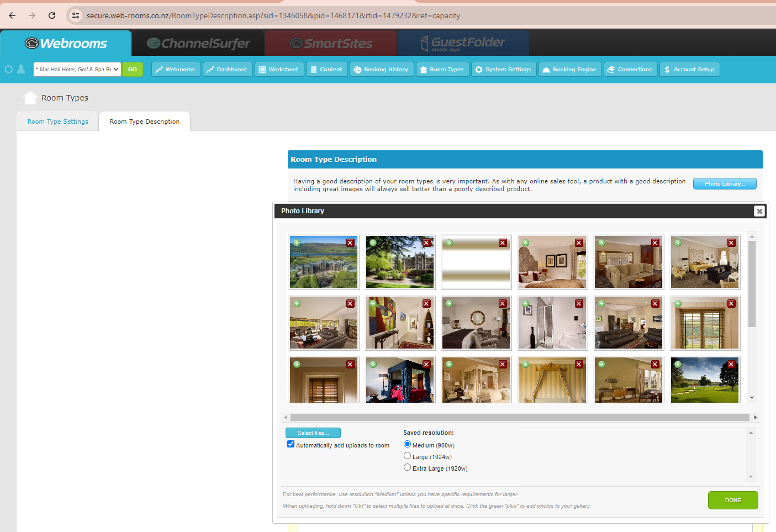Click the house icon beside Room Types
Screen dimensions: 776x532
pos(30,98)
